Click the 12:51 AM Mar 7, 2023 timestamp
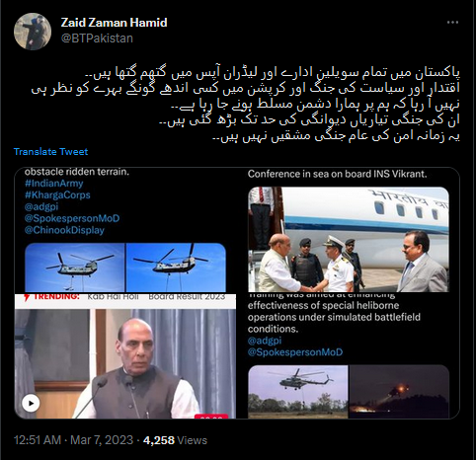Image resolution: width=476 pixels, height=460 pixels. (73, 440)
